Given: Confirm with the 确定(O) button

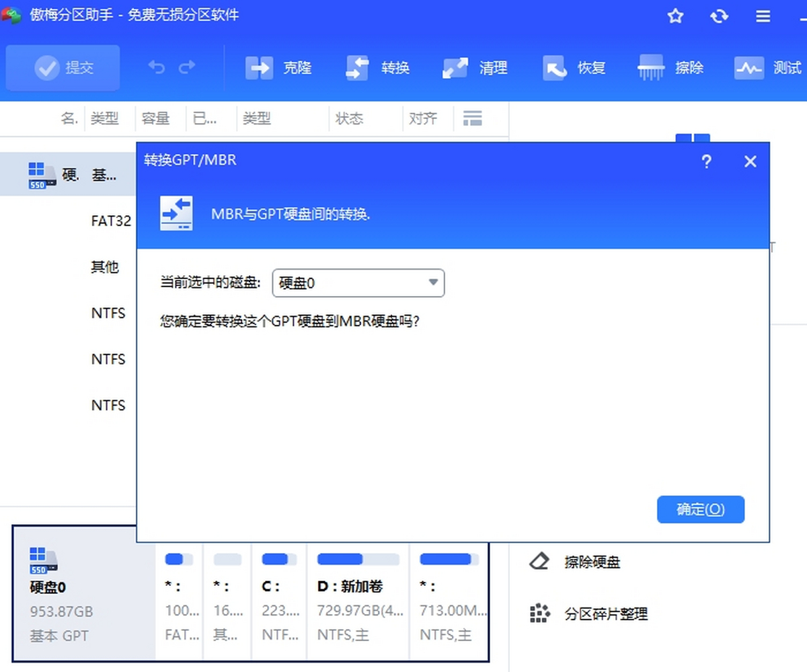Looking at the screenshot, I should point(701,509).
